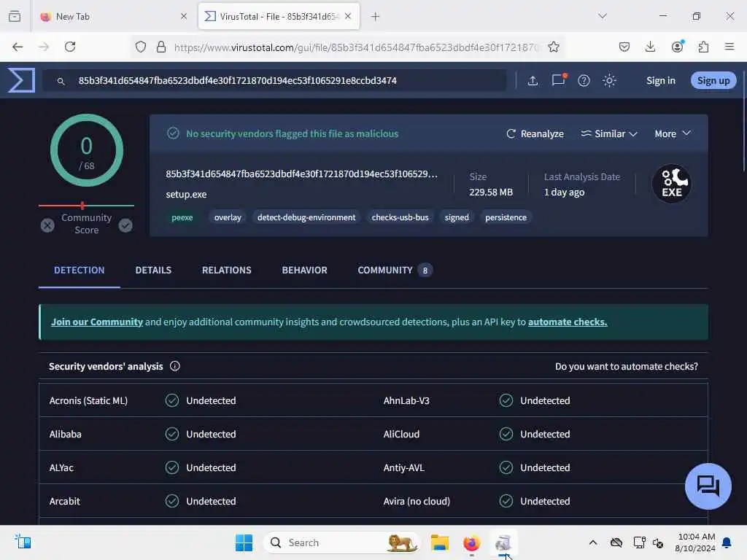Switch to the DETECTION tab

(79, 270)
